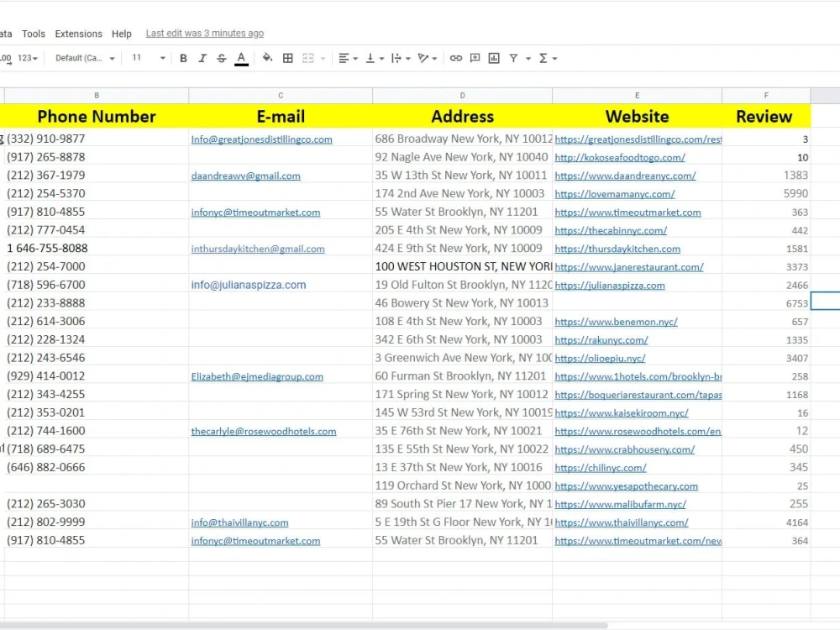The width and height of the screenshot is (840, 630).
Task: Click the Website header cell
Action: pyautogui.click(x=637, y=116)
